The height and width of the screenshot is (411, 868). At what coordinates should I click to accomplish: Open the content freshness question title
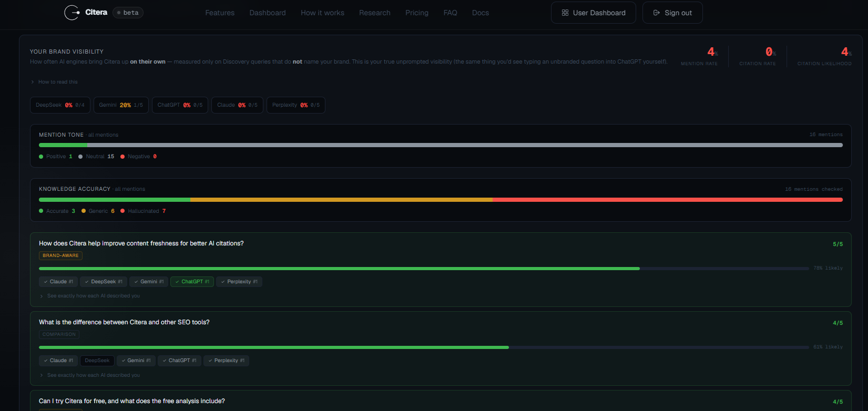tap(141, 243)
